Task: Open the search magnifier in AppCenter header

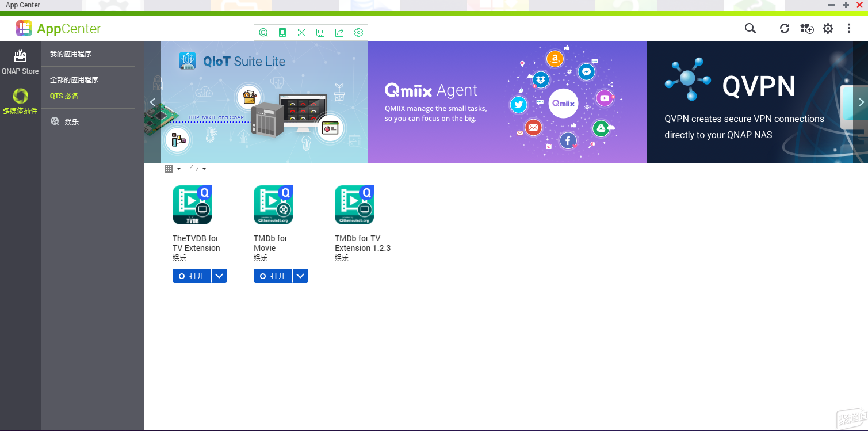Action: click(750, 28)
